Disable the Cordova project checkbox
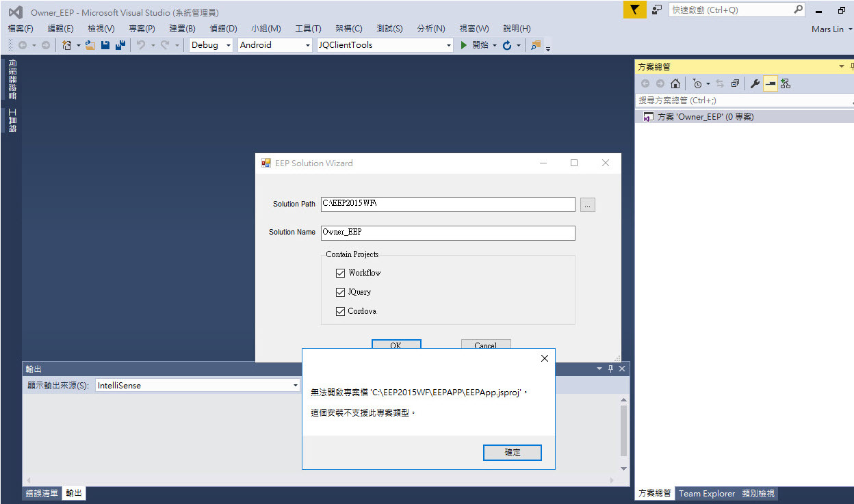 pos(341,311)
